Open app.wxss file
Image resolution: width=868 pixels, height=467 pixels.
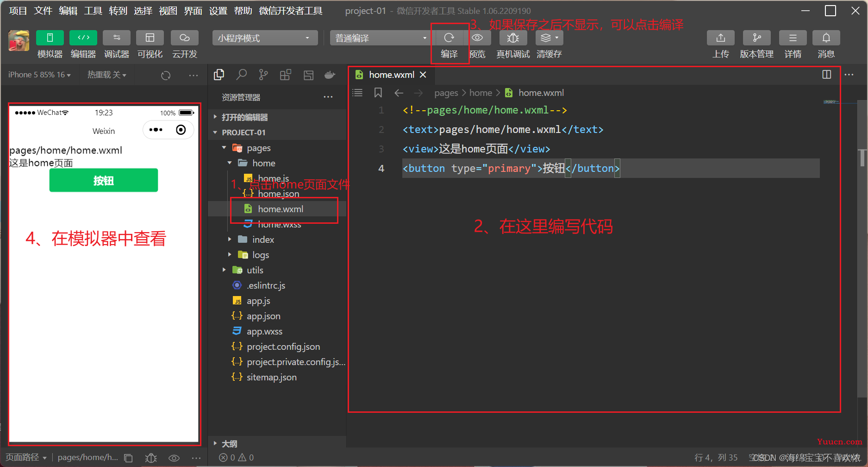pyautogui.click(x=277, y=331)
